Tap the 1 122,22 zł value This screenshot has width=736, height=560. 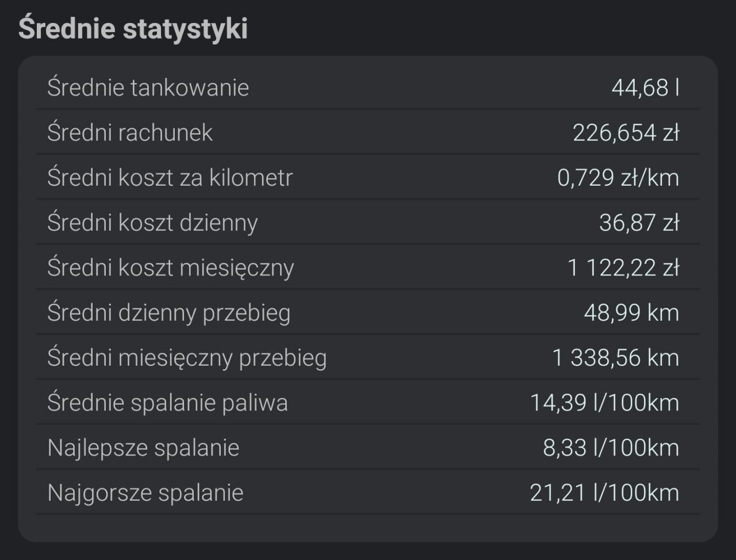click(x=623, y=268)
